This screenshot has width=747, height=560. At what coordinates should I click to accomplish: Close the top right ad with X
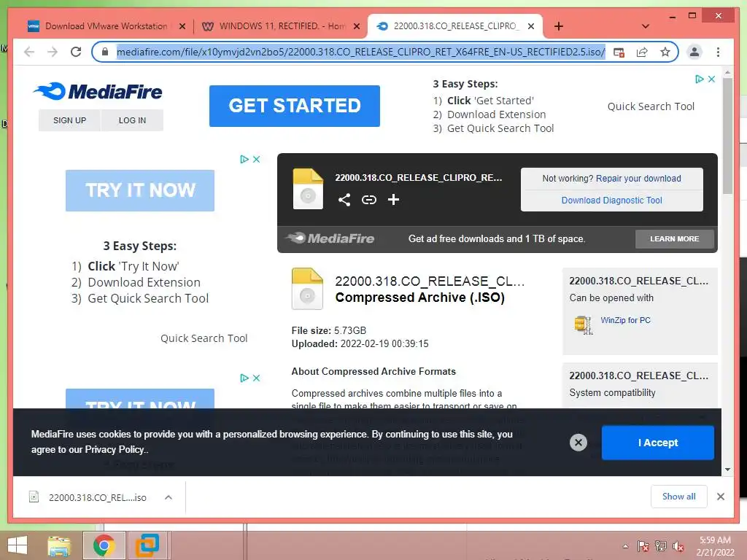[x=712, y=79]
